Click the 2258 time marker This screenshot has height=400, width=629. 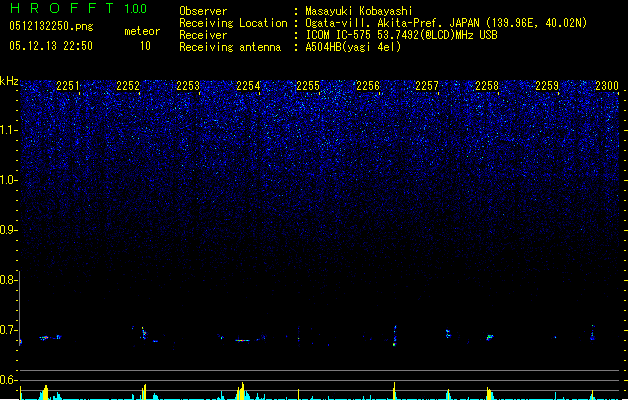click(487, 86)
